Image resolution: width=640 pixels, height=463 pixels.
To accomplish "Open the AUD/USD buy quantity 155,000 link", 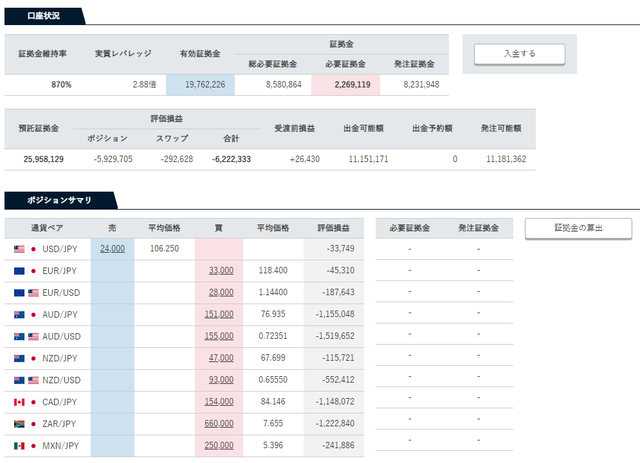I will [x=219, y=336].
